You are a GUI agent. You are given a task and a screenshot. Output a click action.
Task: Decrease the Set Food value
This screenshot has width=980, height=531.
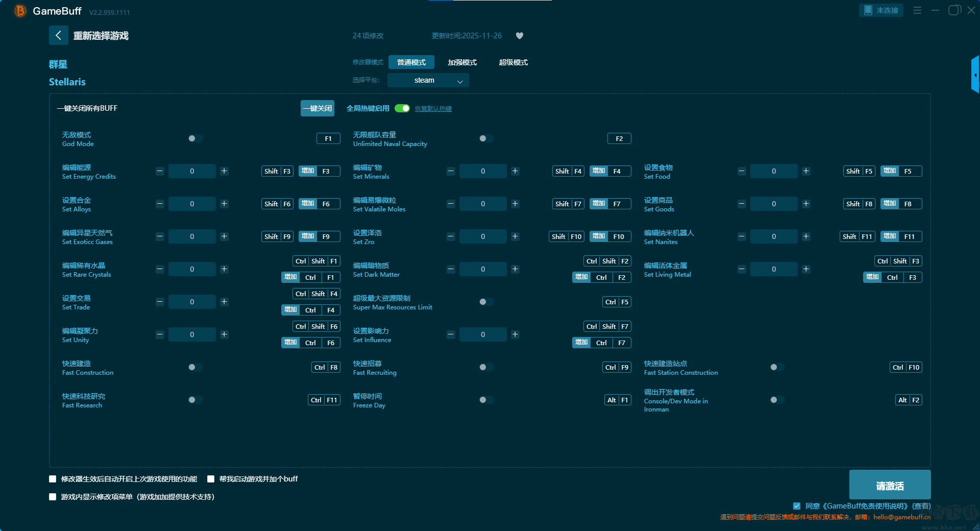[742, 171]
